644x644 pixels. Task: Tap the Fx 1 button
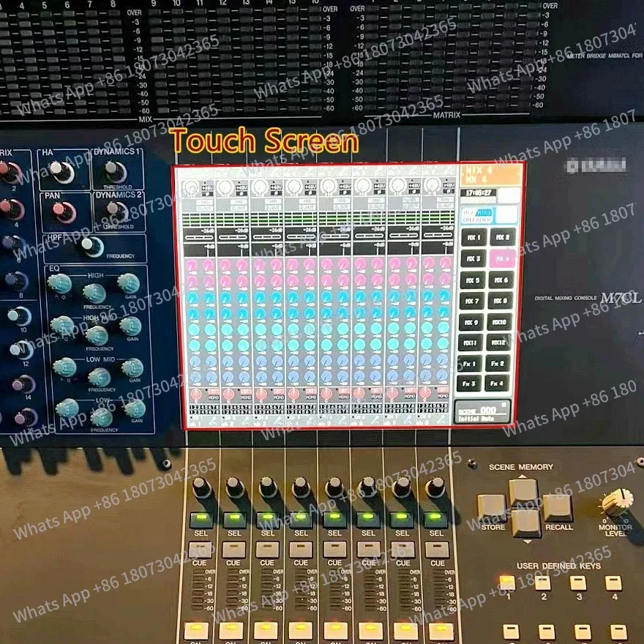point(469,364)
